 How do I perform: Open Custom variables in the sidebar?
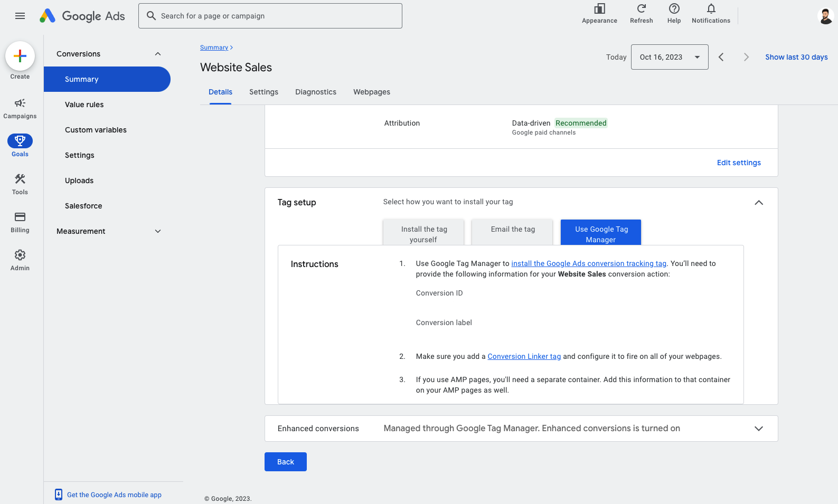point(107,130)
